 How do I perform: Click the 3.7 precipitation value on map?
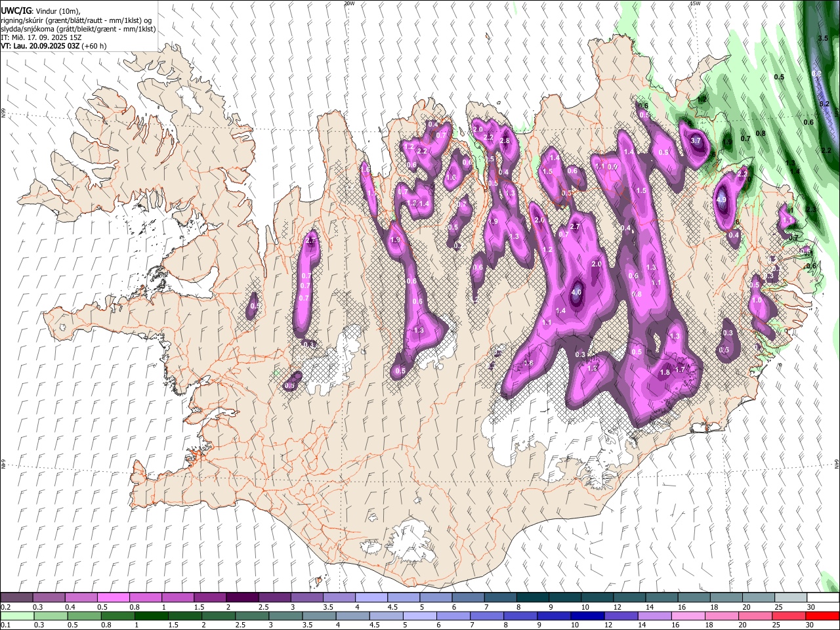[696, 140]
